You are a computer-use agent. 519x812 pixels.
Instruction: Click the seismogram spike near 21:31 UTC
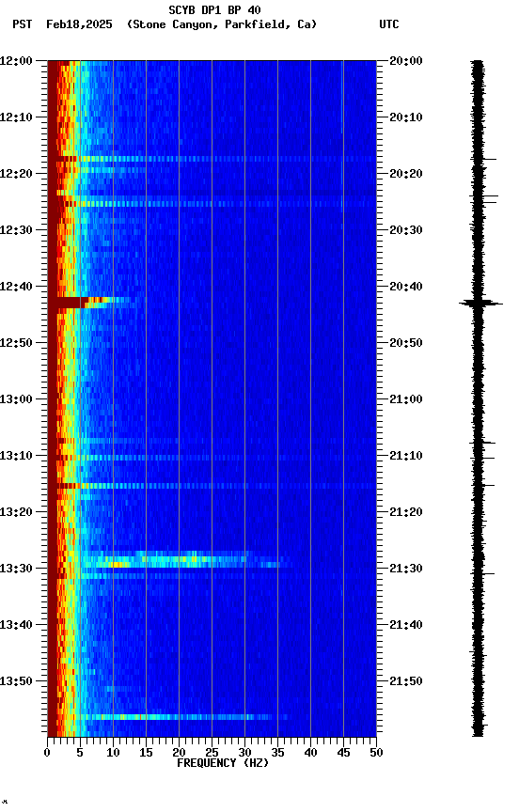(x=483, y=574)
